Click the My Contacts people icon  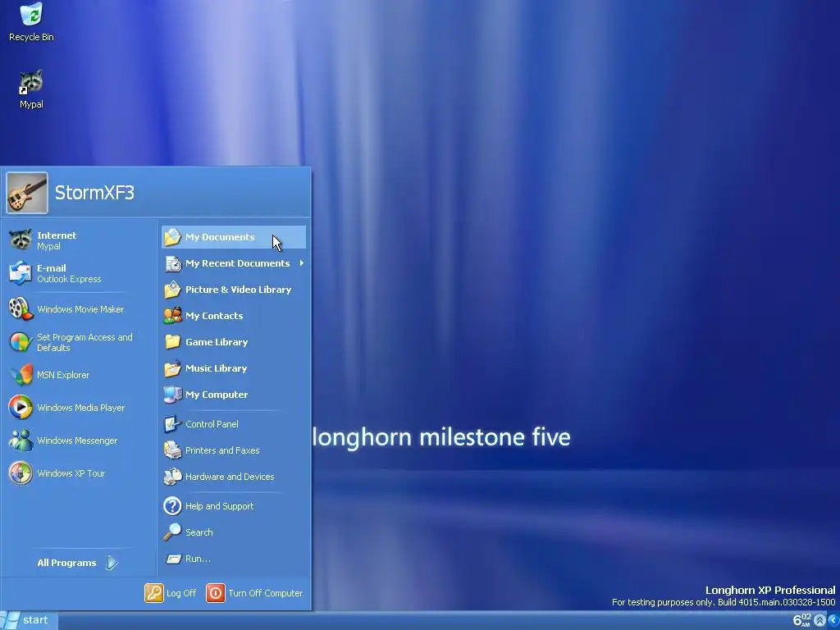(x=172, y=316)
